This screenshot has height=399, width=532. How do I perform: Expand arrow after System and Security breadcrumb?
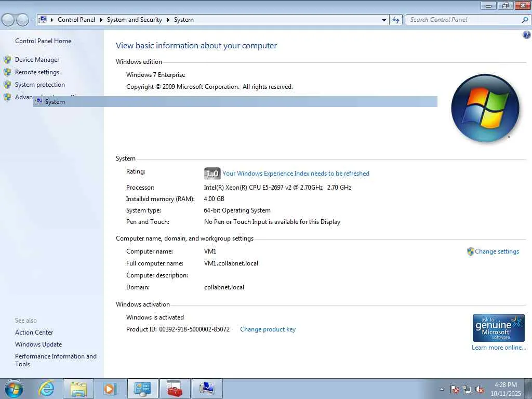pos(168,20)
